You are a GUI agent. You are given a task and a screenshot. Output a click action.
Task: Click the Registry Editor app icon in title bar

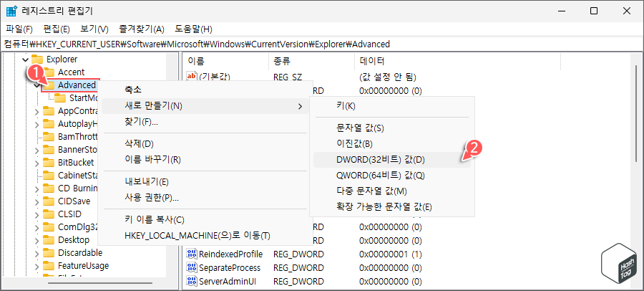tap(11, 11)
